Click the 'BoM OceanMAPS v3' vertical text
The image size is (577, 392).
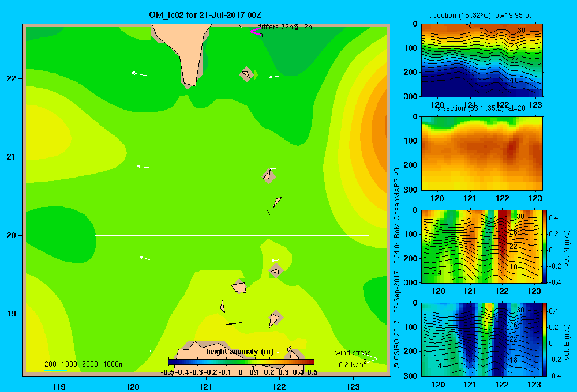coord(397,203)
